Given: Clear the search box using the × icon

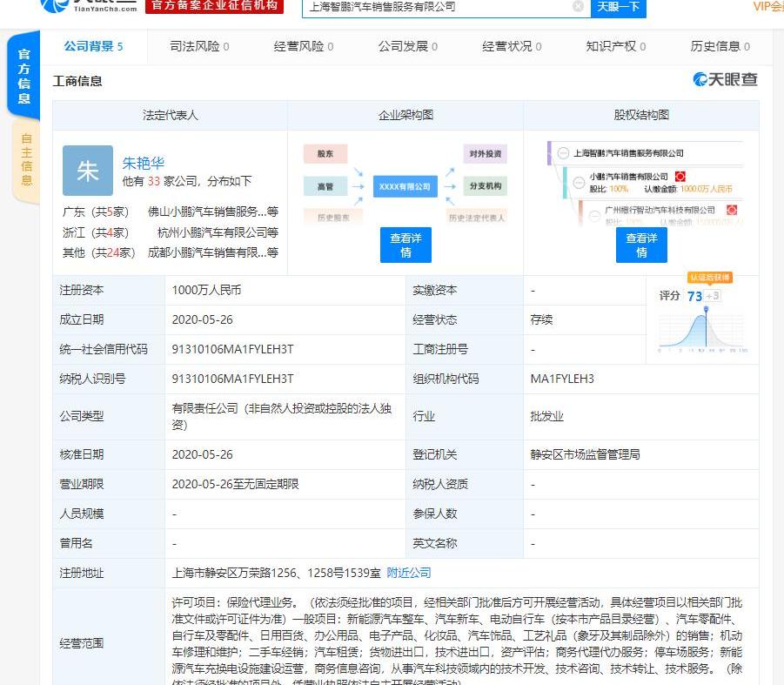Looking at the screenshot, I should 577,7.
